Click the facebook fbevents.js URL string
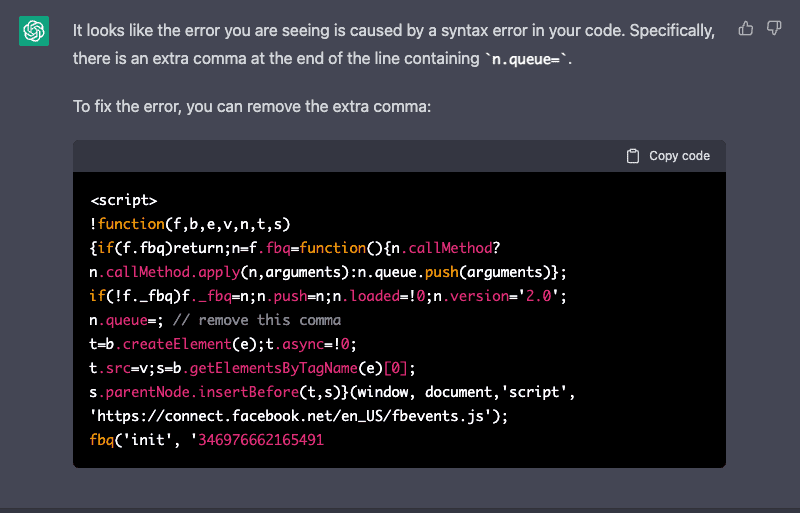This screenshot has height=513, width=800. point(294,416)
